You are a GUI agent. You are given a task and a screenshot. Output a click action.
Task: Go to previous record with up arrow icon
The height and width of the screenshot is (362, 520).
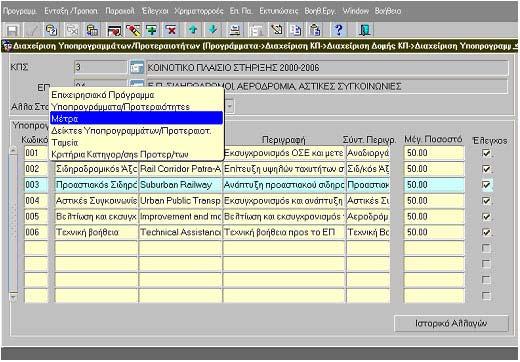193,30
